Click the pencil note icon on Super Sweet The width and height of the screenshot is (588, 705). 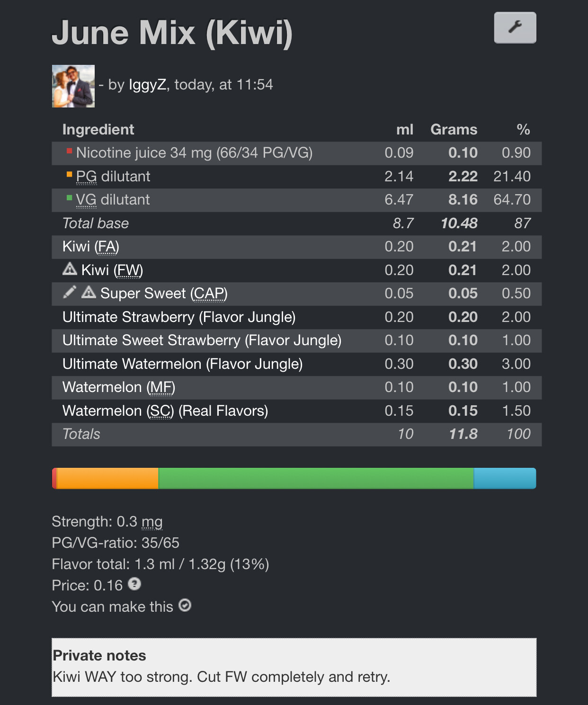(70, 292)
